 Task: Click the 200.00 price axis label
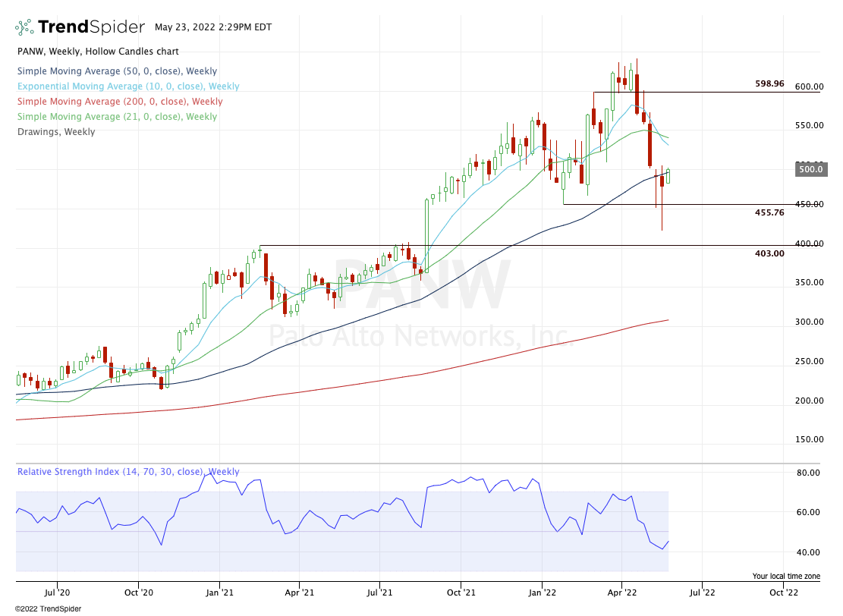(809, 401)
